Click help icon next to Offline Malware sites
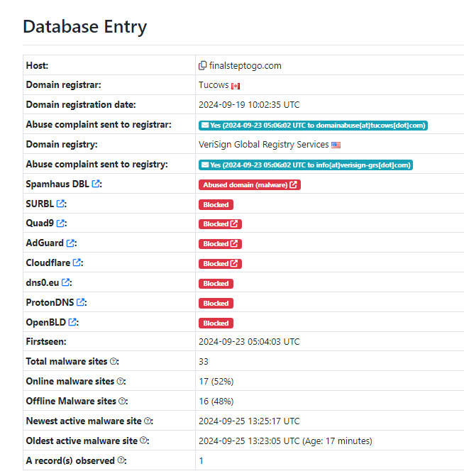Image resolution: width=464 pixels, height=476 pixels. [122, 401]
